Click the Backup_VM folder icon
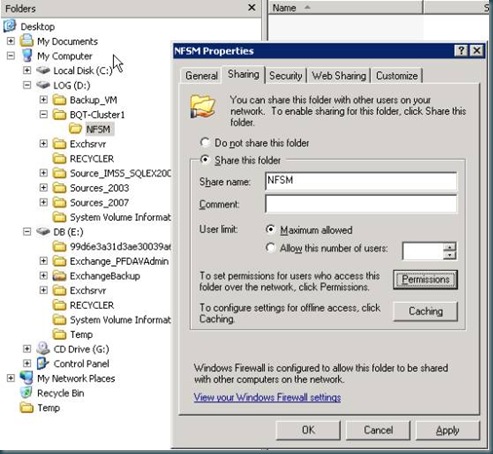This screenshot has height=454, width=493. click(60, 100)
